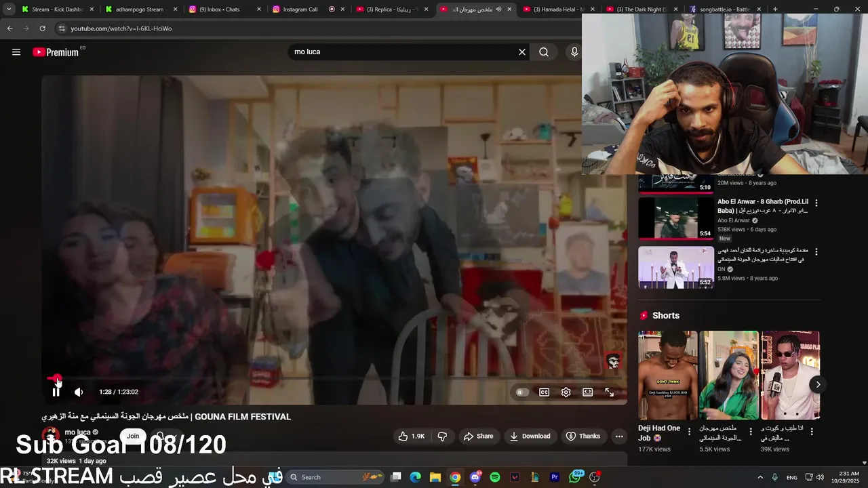Switch to Hamada Helal tab
This screenshot has width=868, height=488.
tap(558, 9)
